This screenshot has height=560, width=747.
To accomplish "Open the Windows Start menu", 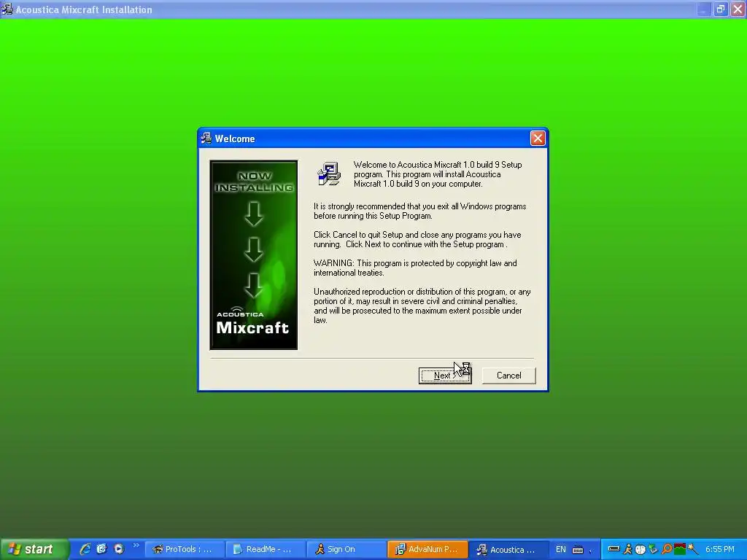I will pyautogui.click(x=34, y=549).
